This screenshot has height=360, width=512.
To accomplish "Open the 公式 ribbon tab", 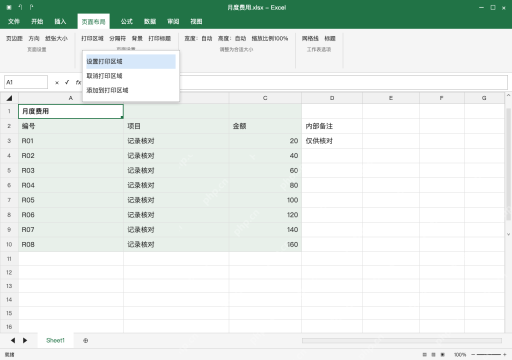I will [127, 22].
